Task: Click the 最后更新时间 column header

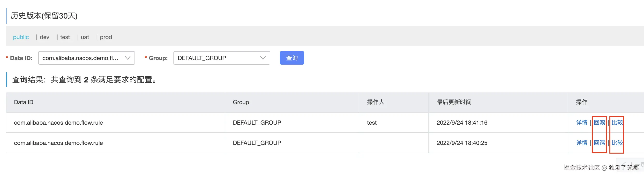Action: [454, 102]
